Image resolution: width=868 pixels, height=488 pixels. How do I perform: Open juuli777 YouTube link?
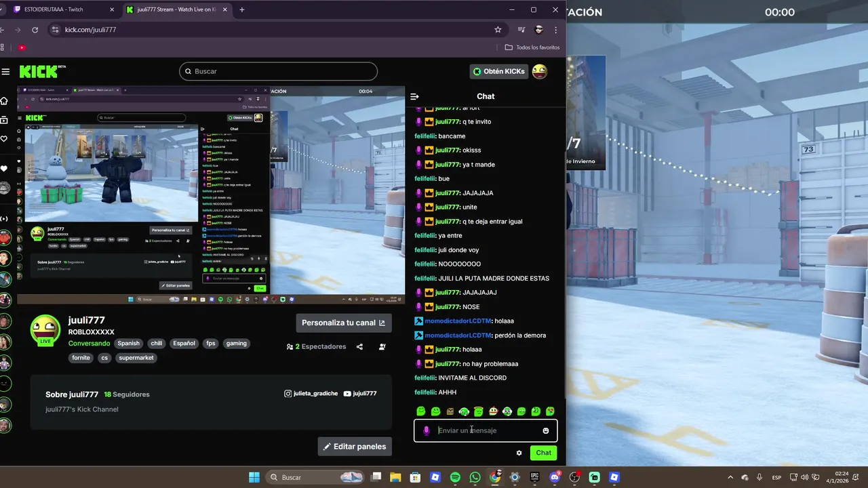(x=360, y=394)
